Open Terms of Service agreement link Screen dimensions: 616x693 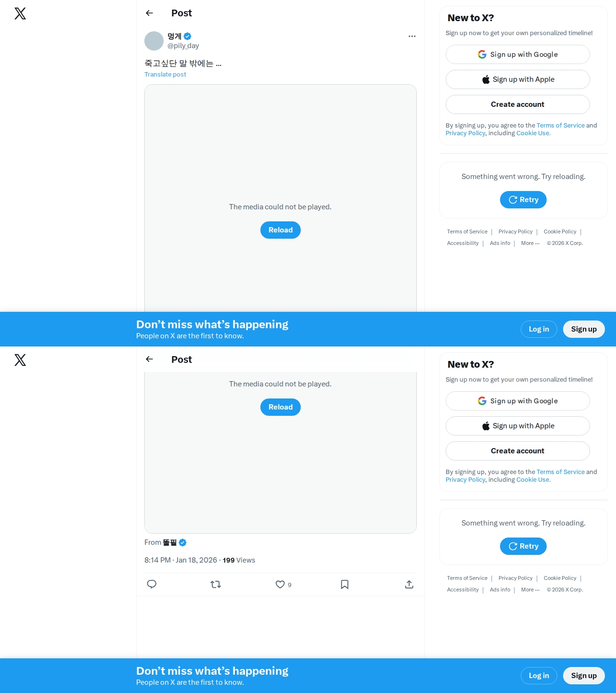(561, 125)
